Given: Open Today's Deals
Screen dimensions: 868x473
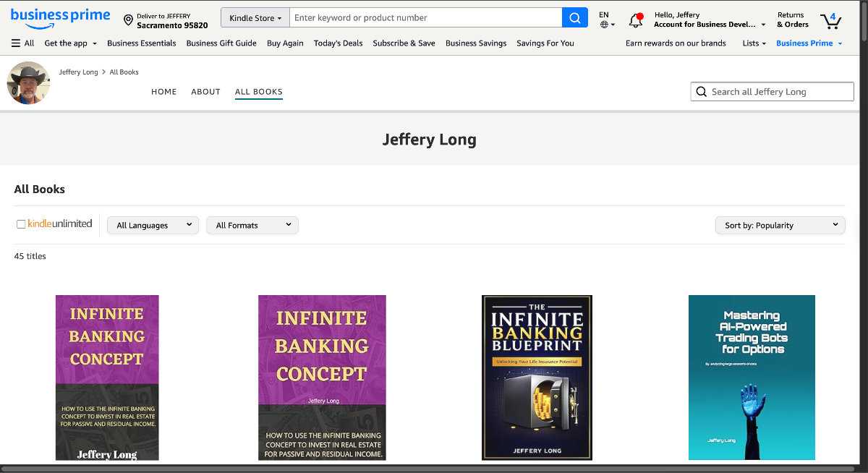Looking at the screenshot, I should (x=338, y=43).
